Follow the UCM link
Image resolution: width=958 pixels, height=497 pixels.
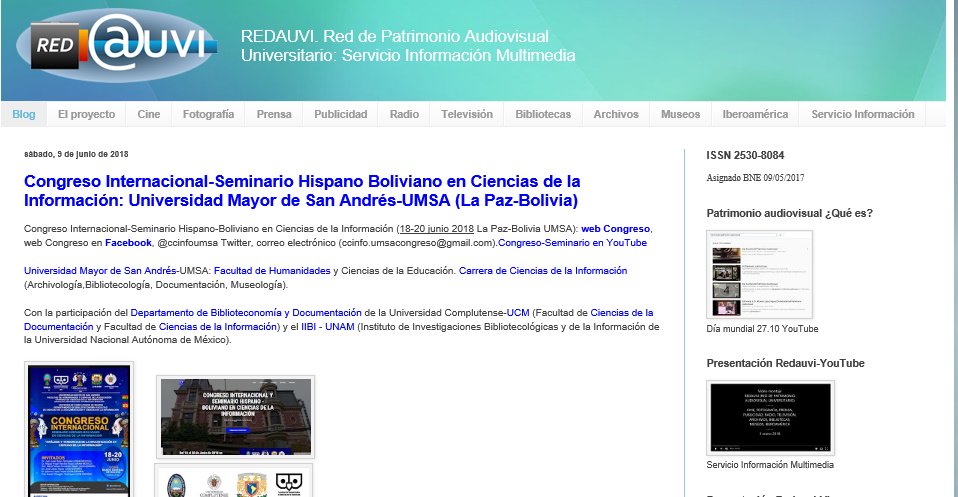[x=517, y=312]
